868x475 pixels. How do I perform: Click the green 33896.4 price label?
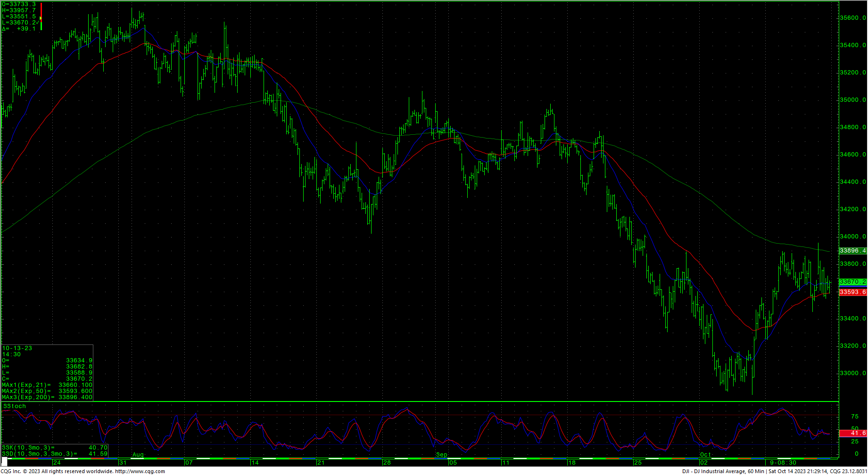click(852, 251)
